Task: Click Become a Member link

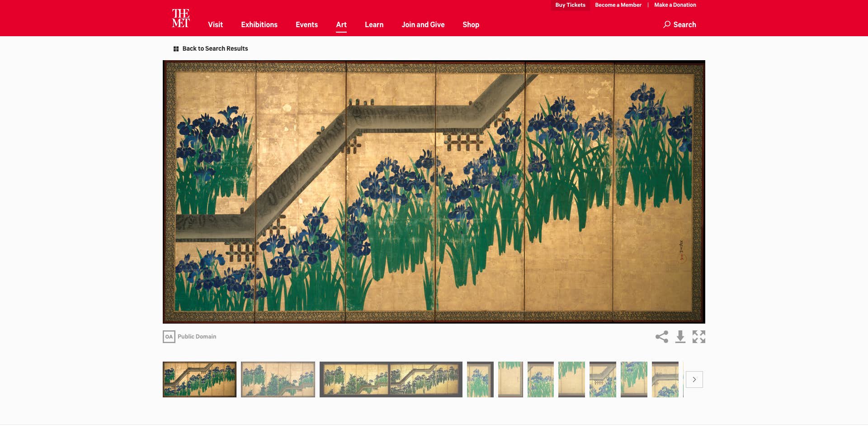Action: point(618,5)
